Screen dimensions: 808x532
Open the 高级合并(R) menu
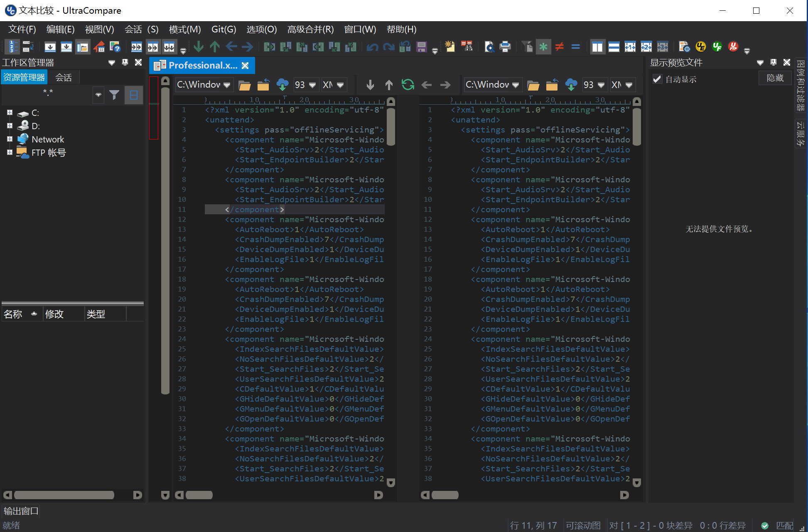[310, 29]
